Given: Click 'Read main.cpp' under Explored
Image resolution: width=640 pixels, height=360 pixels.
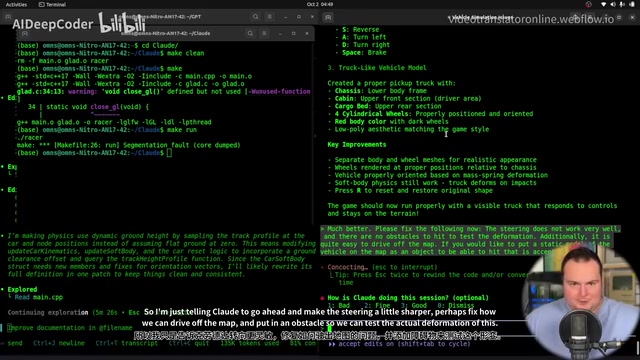Looking at the screenshot, I should (39, 297).
